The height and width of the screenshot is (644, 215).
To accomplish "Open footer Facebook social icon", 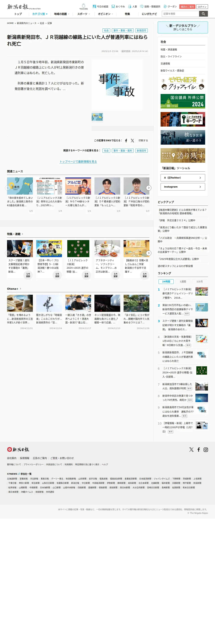I will pyautogui.click(x=198, y=450).
